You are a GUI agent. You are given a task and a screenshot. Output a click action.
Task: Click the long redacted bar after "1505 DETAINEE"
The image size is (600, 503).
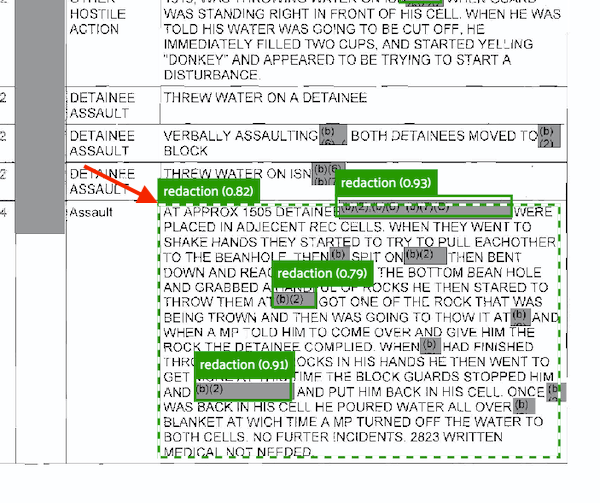(423, 209)
